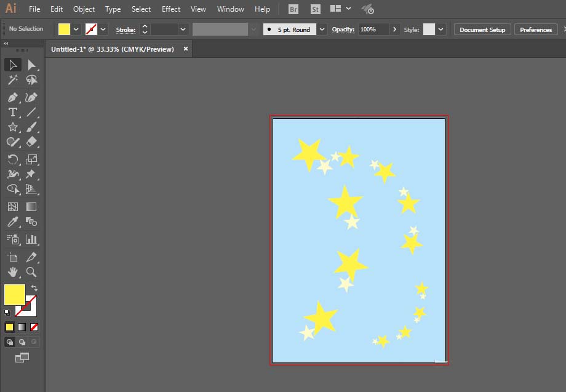Select the Shaper tool
Image resolution: width=566 pixels, height=392 pixels.
coord(13,142)
